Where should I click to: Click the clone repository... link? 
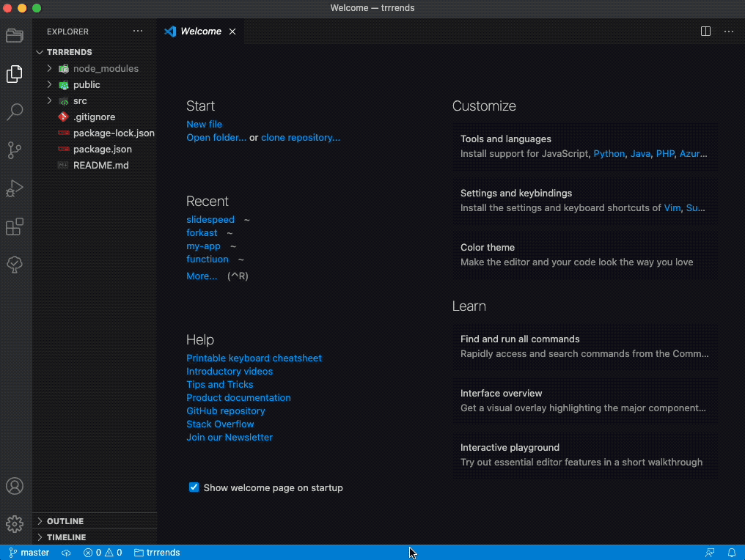click(x=301, y=137)
